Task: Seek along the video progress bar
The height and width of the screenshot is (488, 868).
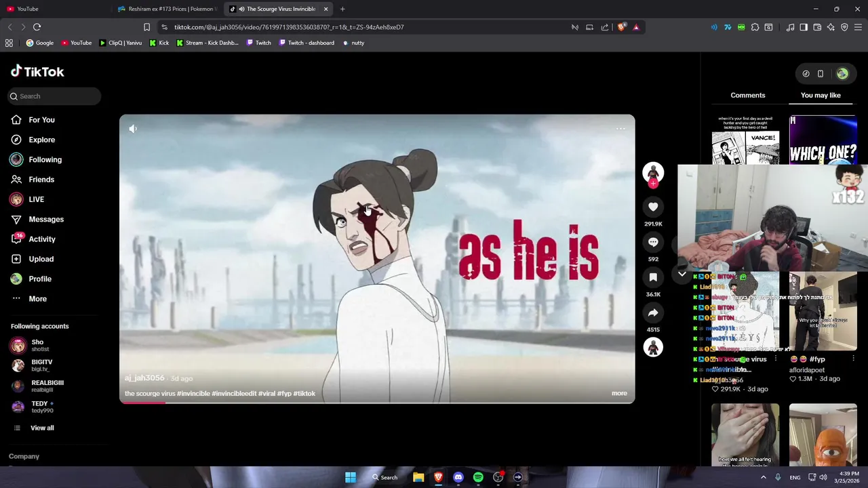Action: point(377,403)
